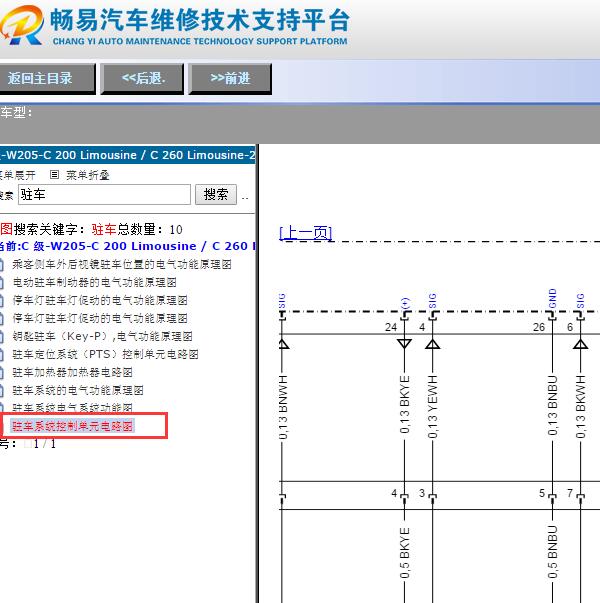The image size is (600, 603).
Task: Click wire label 0,13 BKWH in diagram
Action: (581, 407)
